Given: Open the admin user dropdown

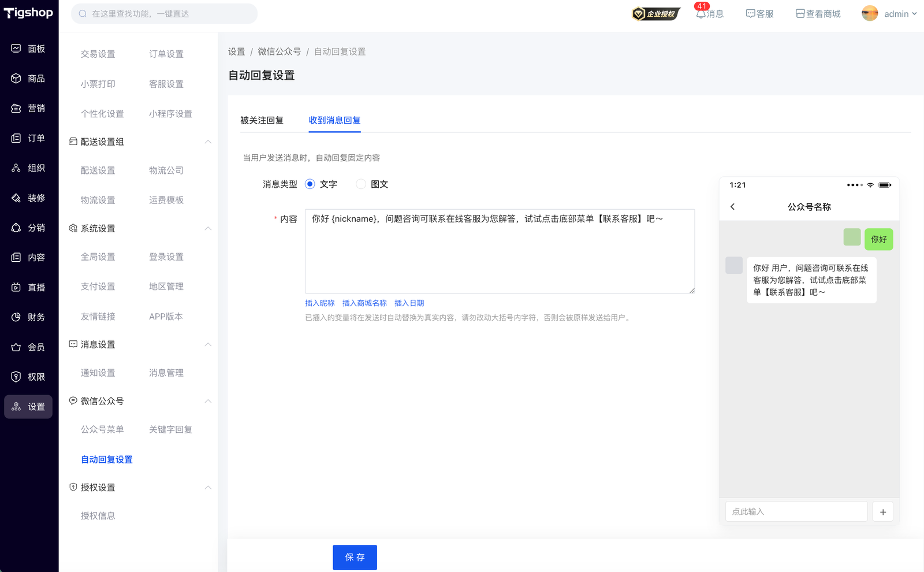Looking at the screenshot, I should pyautogui.click(x=889, y=14).
